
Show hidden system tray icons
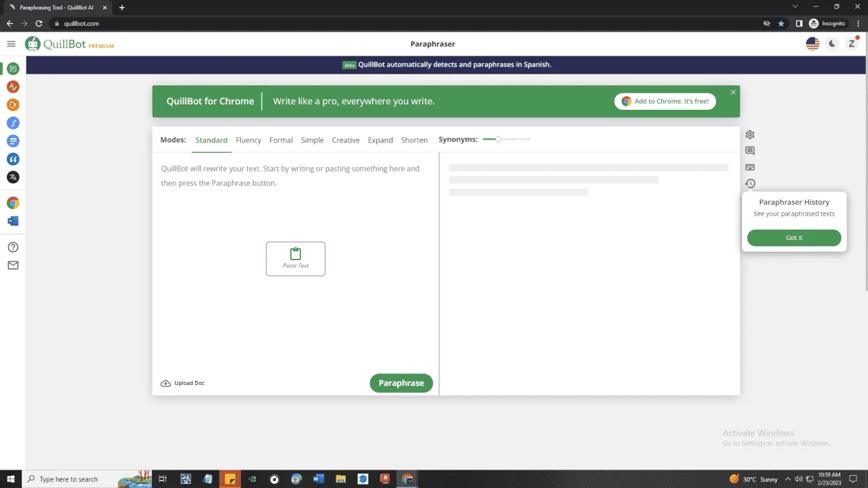(789, 479)
